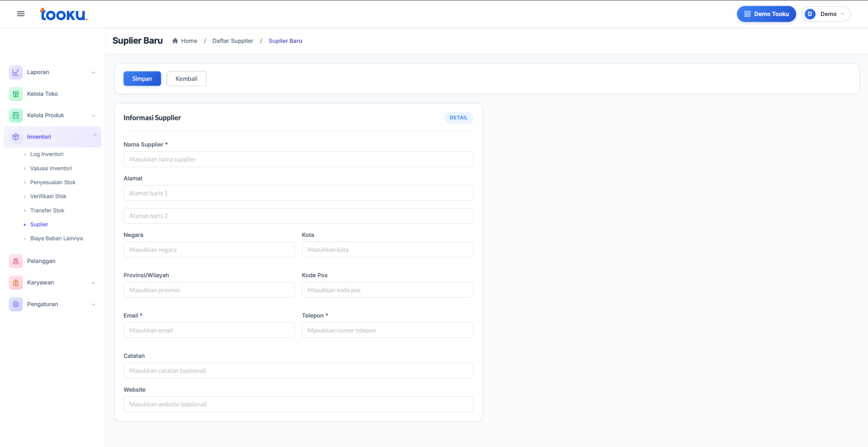Open Penyesuaian Stok submenu item
Screen dimensions: 868x447
coord(53,182)
